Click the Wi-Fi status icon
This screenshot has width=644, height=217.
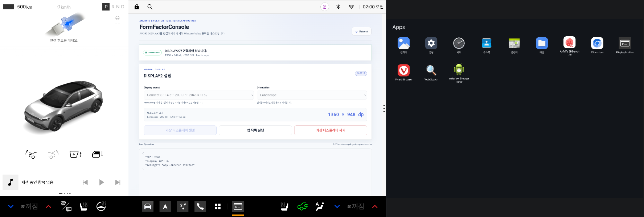pos(351,7)
